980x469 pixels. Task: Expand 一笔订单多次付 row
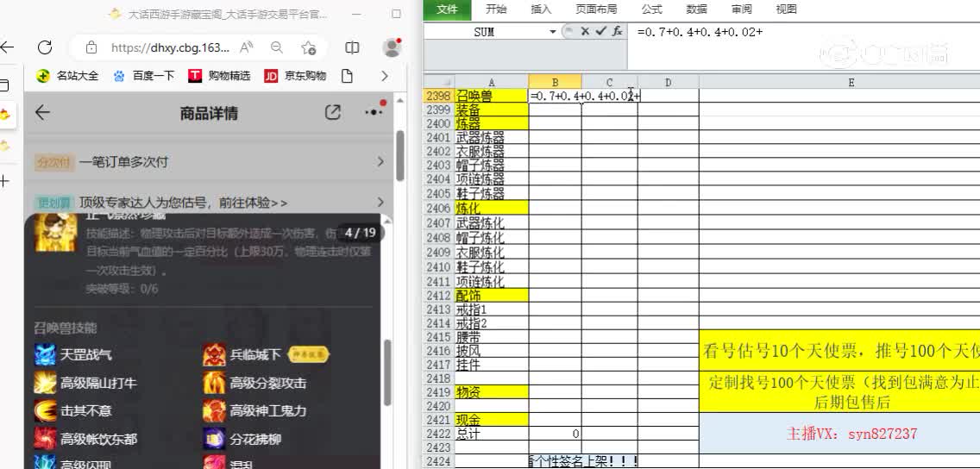coord(210,162)
